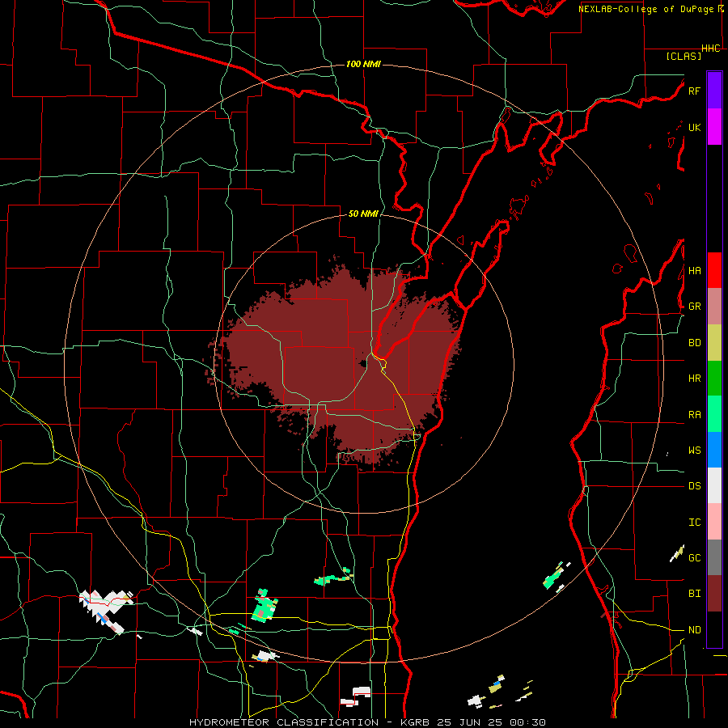
Task: Select the dusty pink GR legend swatch
Action: (714, 307)
